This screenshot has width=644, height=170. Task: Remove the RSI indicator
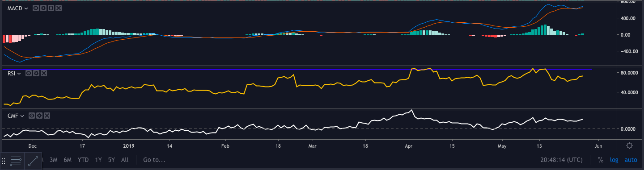(x=44, y=73)
